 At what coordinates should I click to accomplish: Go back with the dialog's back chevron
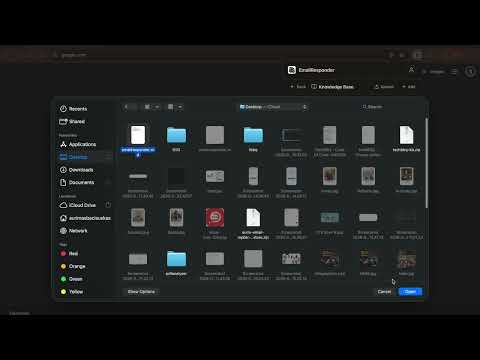click(126, 107)
